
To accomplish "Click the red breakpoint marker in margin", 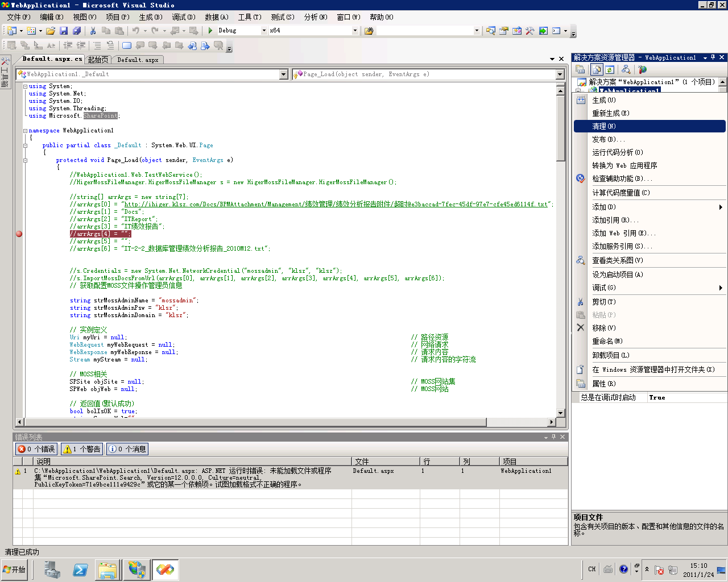I will (19, 234).
